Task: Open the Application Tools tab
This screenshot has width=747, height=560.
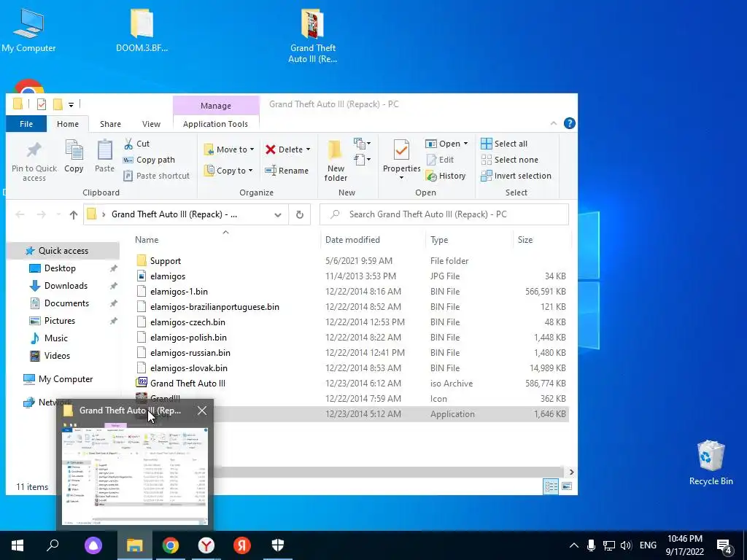Action: pyautogui.click(x=215, y=124)
